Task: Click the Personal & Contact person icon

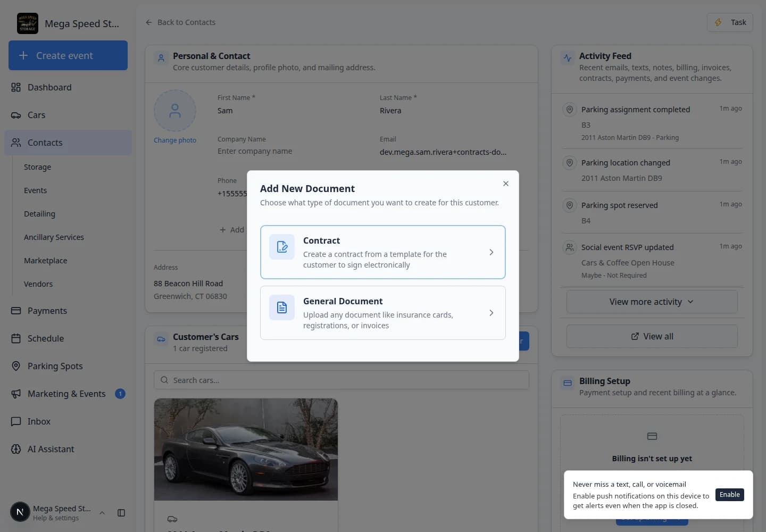Action: 161,58
